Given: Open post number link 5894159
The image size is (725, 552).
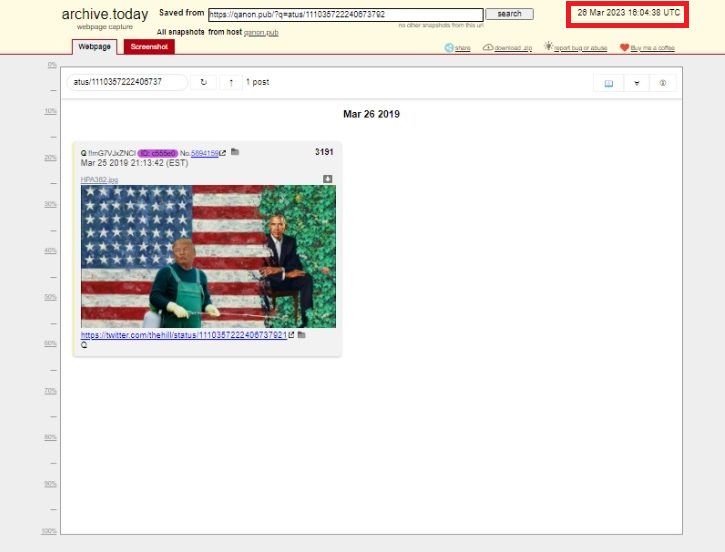Looking at the screenshot, I should click(x=204, y=153).
